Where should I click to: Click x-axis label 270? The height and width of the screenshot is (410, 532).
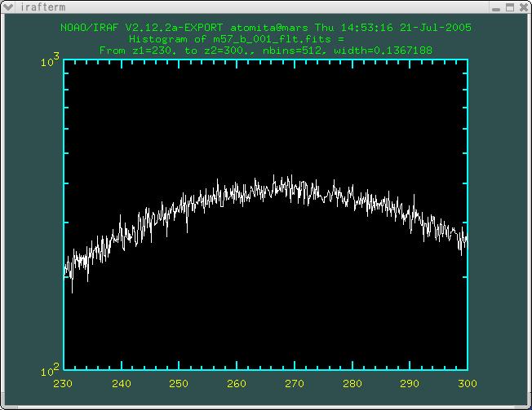(295, 384)
